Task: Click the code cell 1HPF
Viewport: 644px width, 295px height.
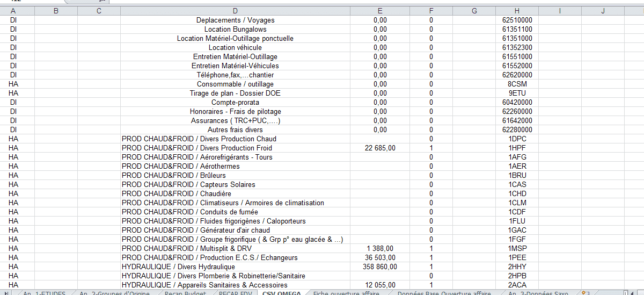Action: coord(517,148)
